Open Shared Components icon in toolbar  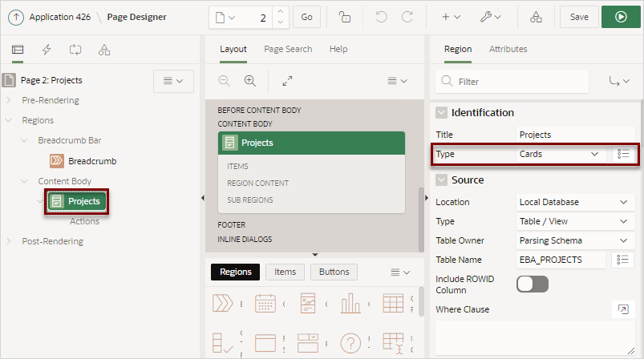[x=536, y=18]
